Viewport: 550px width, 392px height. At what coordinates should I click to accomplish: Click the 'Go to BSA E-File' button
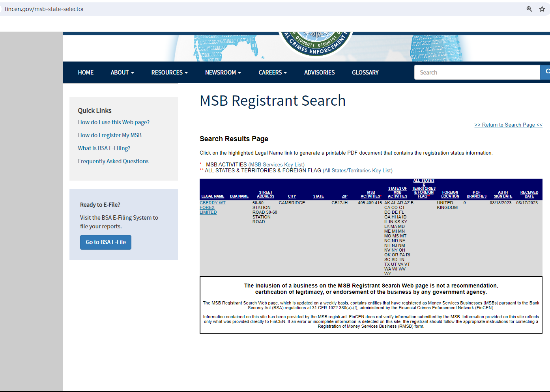click(x=106, y=242)
